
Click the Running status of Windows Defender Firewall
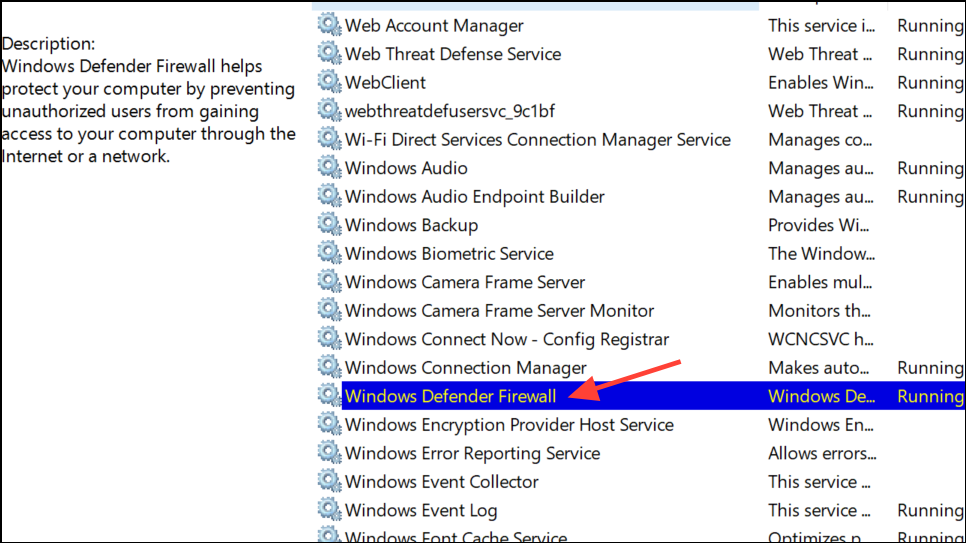(x=930, y=396)
